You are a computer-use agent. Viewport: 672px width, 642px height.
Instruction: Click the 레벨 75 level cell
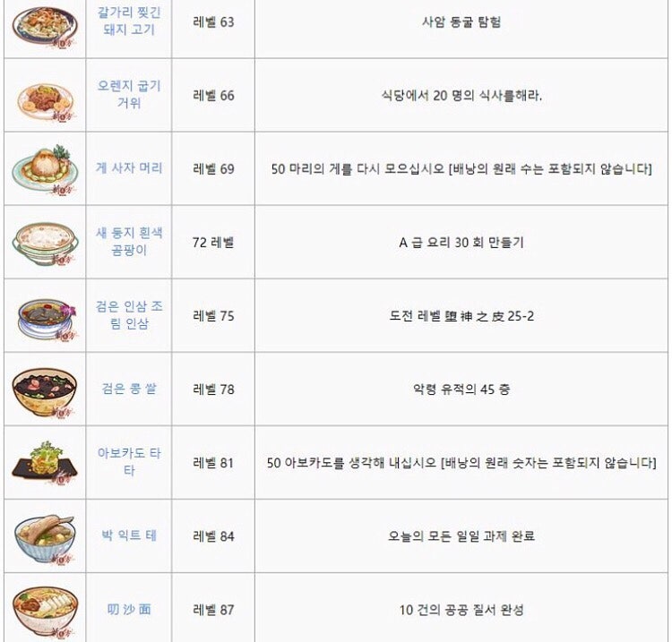[213, 316]
